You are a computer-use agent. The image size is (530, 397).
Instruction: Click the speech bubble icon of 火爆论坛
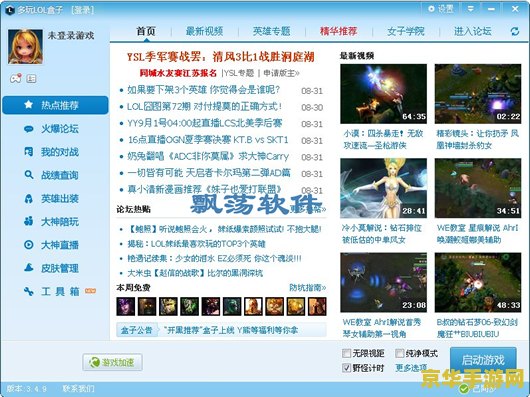pyautogui.click(x=29, y=129)
